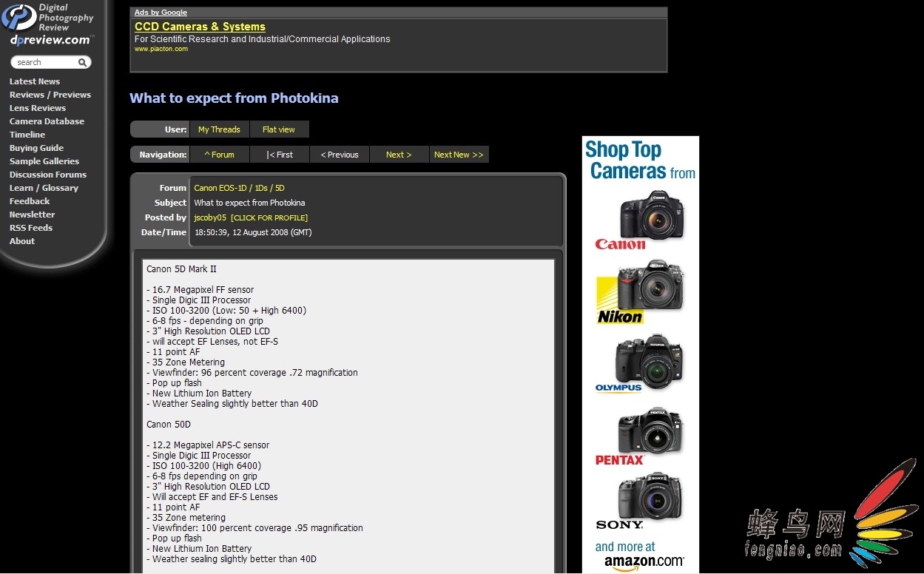The width and height of the screenshot is (924, 574).
Task: Click Shop Top Cameras ad heading
Action: 640,161
